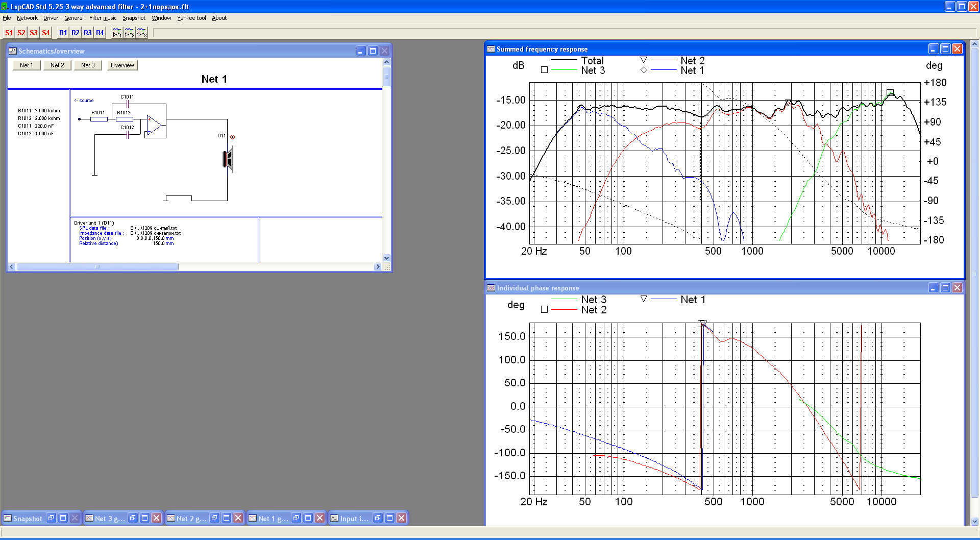Screen dimensions: 980x540
Task: Click the S1 snapshot toolbar button
Action: pos(9,33)
